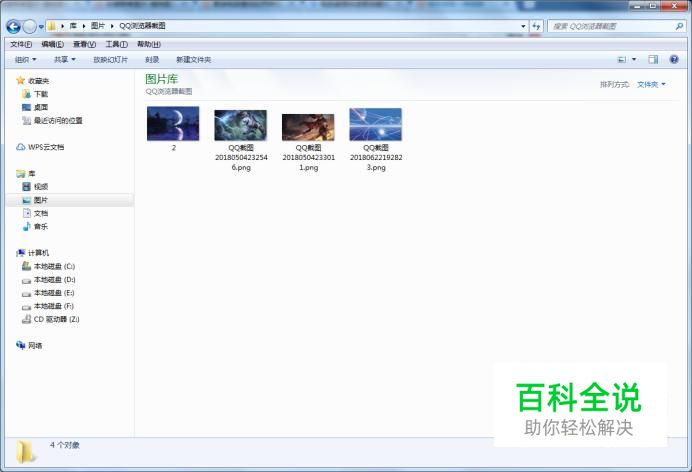Click 新建文件夹 on the toolbar
The image size is (692, 472).
(x=193, y=60)
